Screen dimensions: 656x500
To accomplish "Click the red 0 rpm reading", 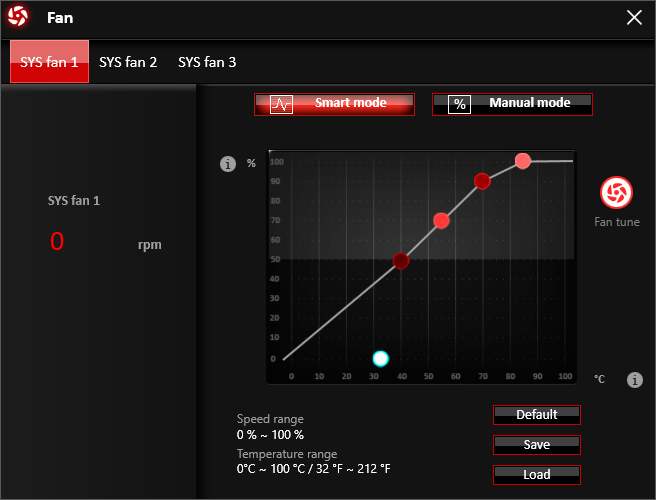I will [x=57, y=241].
